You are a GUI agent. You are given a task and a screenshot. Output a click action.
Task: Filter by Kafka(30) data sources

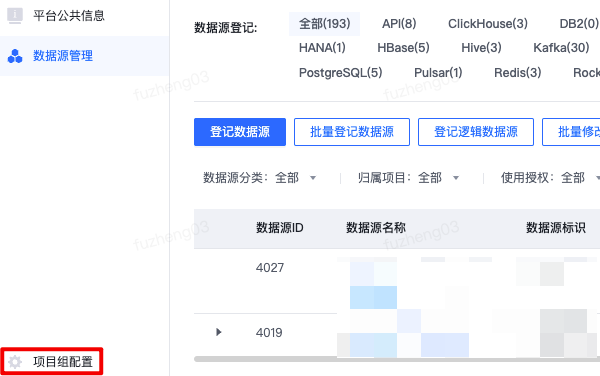click(561, 48)
